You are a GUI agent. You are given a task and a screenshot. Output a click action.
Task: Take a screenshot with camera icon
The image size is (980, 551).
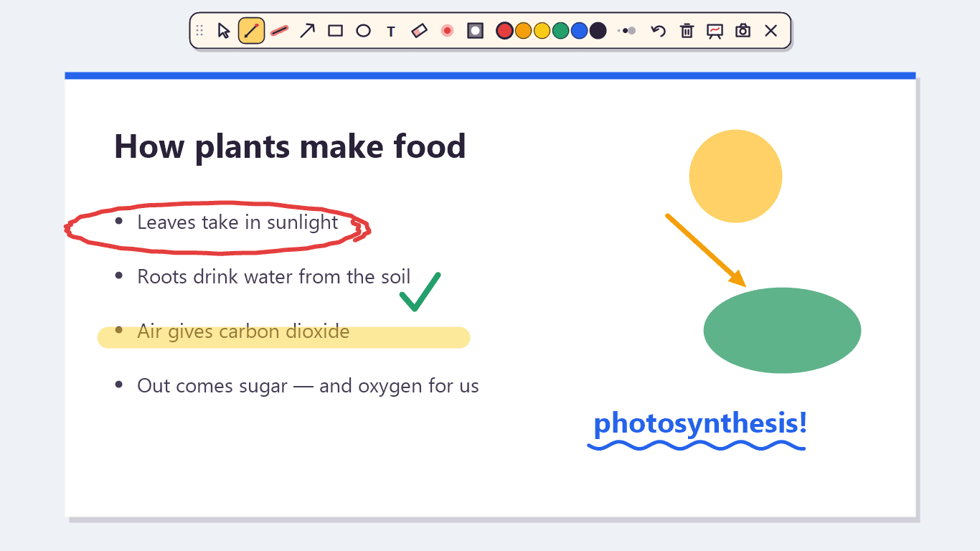click(x=743, y=31)
